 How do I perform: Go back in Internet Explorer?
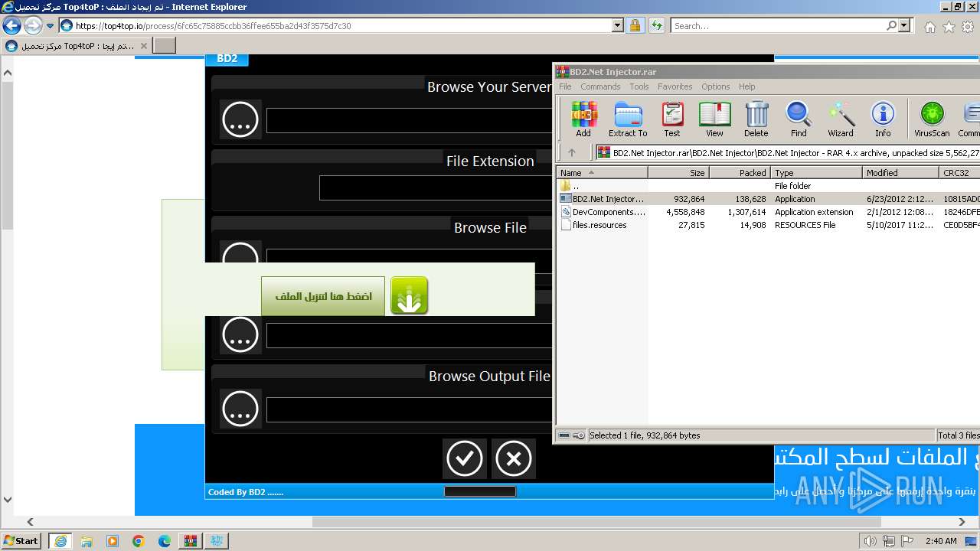(x=11, y=25)
